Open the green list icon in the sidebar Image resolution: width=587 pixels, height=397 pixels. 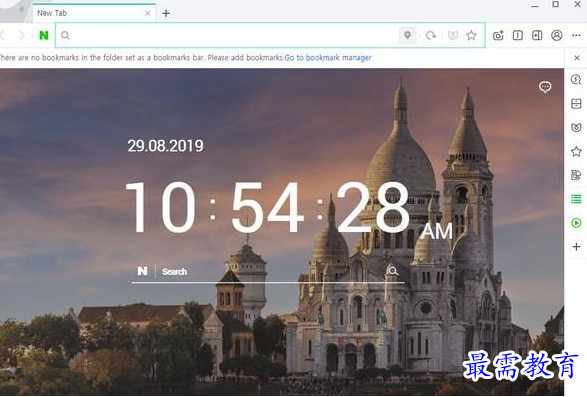[576, 199]
